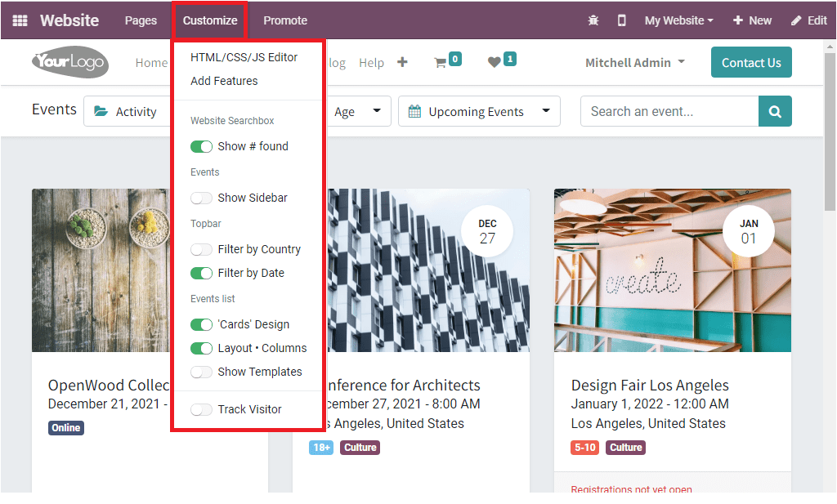The height and width of the screenshot is (504, 837).
Task: Click the plus icon in the navigation bar
Action: pos(402,61)
